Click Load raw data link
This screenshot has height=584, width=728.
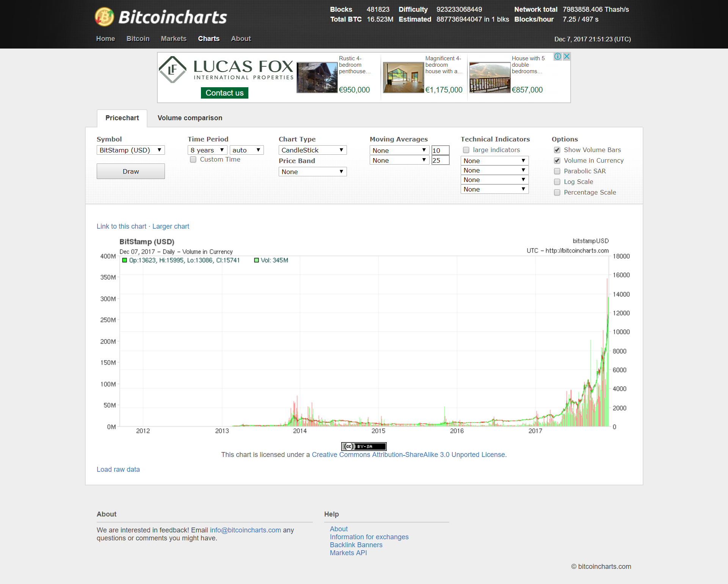pyautogui.click(x=118, y=469)
